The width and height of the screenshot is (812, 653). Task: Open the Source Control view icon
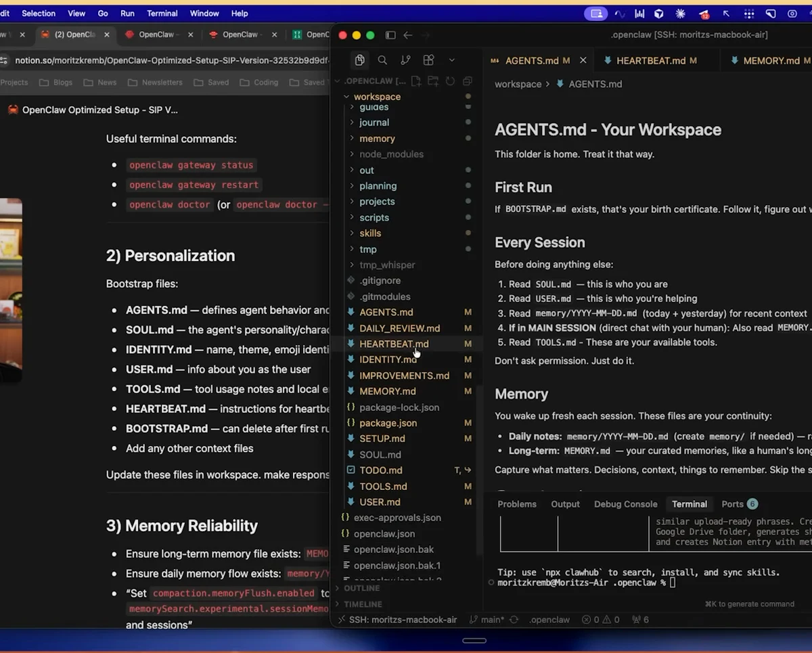405,60
